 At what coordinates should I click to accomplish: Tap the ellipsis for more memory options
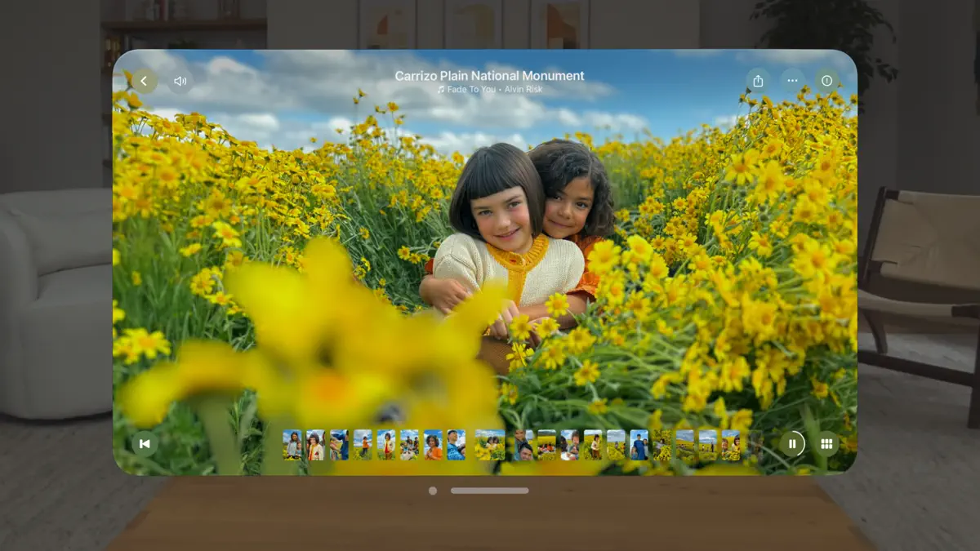(x=792, y=81)
